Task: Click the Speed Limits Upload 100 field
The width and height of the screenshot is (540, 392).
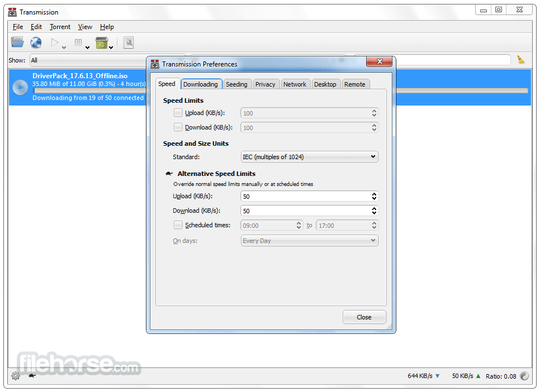Action: tap(309, 113)
